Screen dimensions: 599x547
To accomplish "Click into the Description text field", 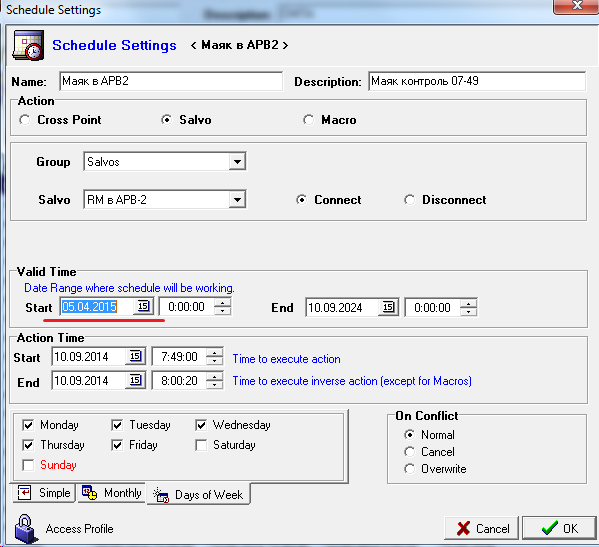I will click(477, 81).
